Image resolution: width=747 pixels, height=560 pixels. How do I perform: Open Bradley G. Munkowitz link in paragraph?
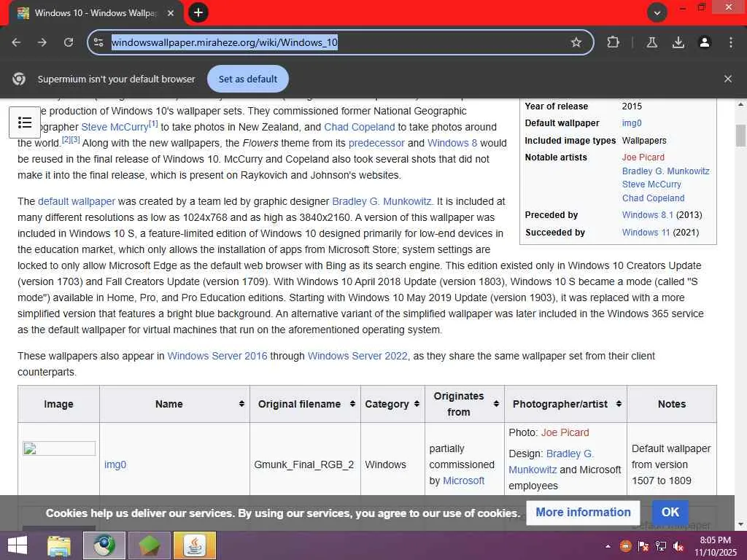click(382, 201)
